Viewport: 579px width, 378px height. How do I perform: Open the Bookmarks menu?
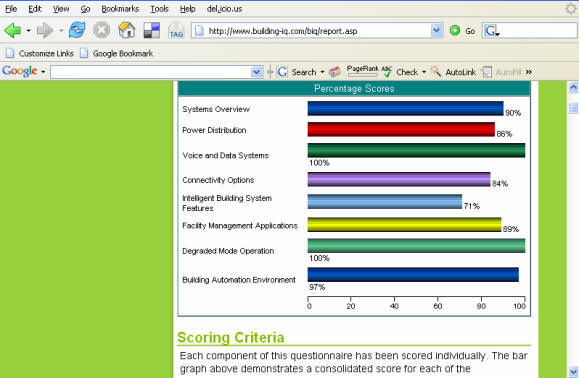click(120, 9)
